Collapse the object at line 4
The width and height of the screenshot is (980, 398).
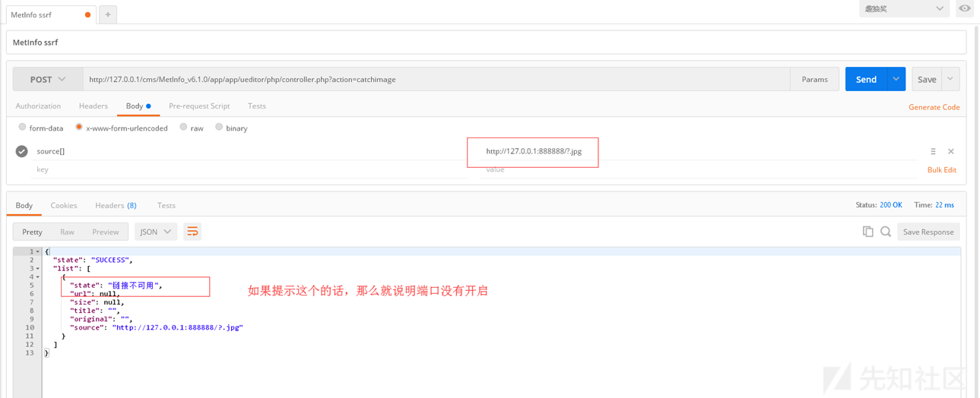(x=38, y=276)
